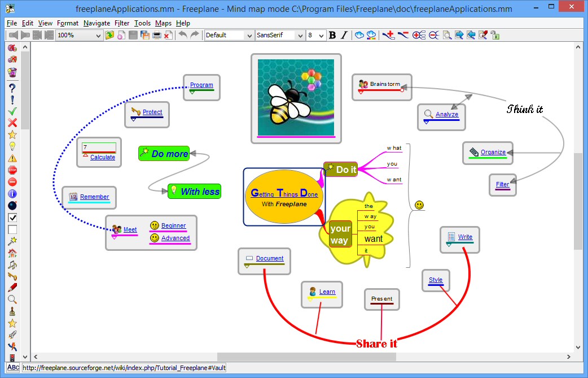Add the question mark icon to node

point(12,88)
